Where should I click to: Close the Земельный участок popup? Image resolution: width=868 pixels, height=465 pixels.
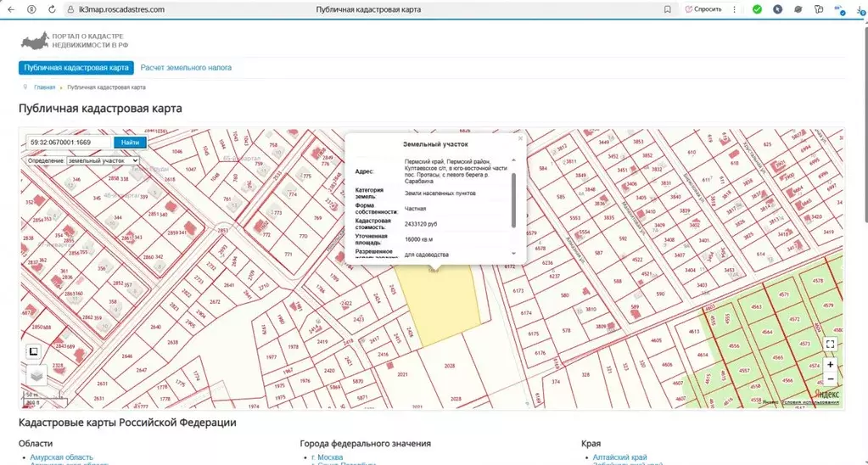click(520, 139)
